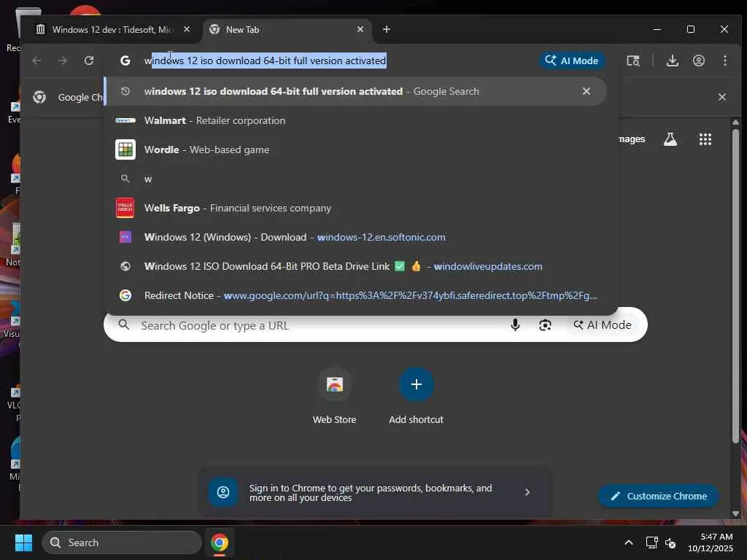Open AI Mode from the address bar
747x560 pixels.
(x=572, y=61)
